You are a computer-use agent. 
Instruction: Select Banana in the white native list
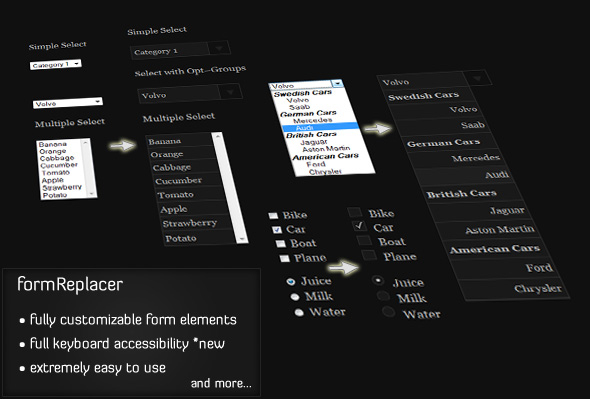point(52,144)
